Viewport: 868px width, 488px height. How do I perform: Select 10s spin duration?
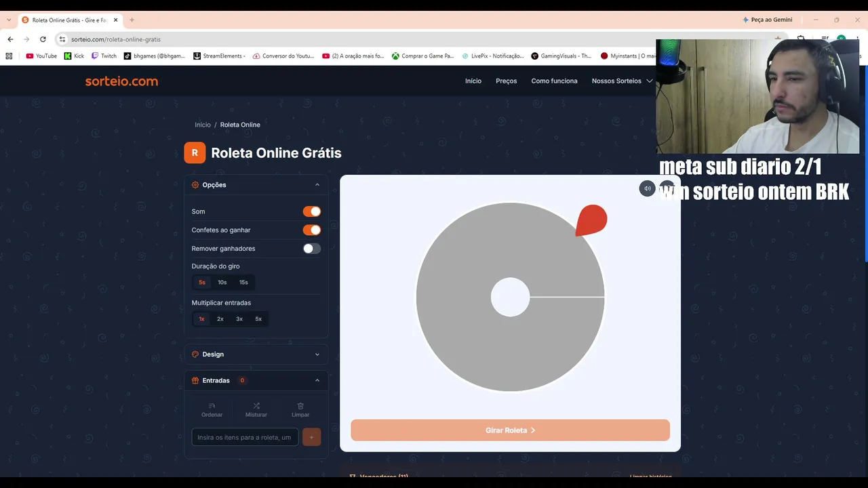[x=222, y=283]
